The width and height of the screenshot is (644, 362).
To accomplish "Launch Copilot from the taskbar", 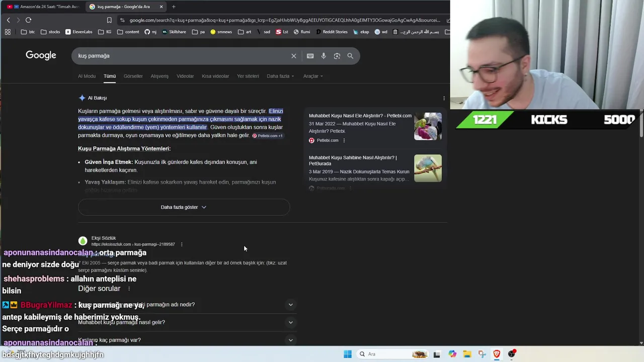I will 452,354.
